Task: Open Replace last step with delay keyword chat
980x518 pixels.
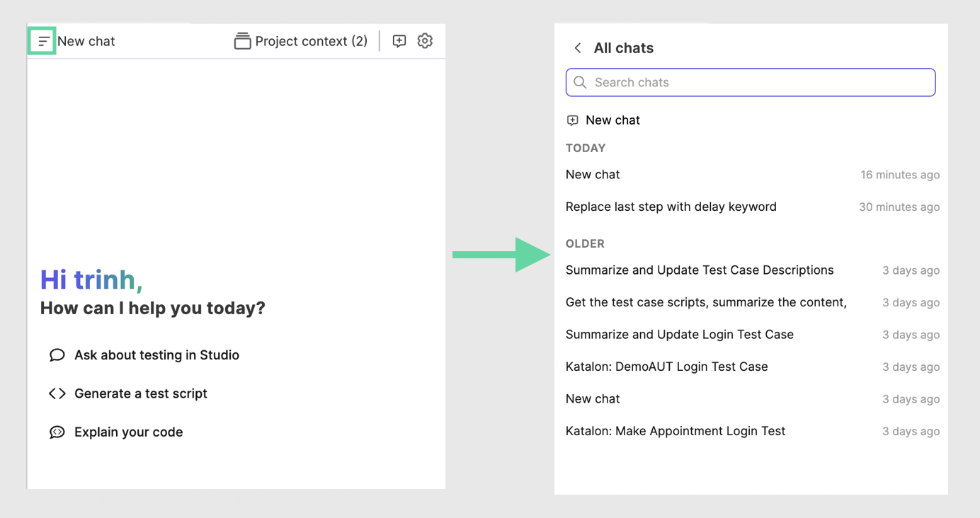Action: 753,207
